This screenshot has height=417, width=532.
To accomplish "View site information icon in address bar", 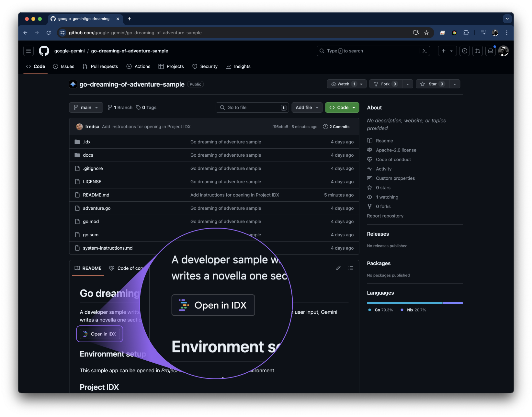I will [63, 33].
